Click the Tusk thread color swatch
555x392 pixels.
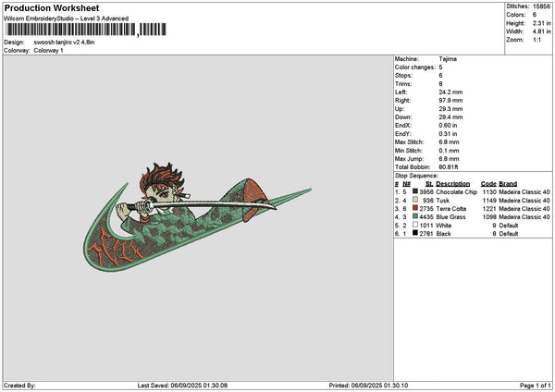(x=414, y=200)
